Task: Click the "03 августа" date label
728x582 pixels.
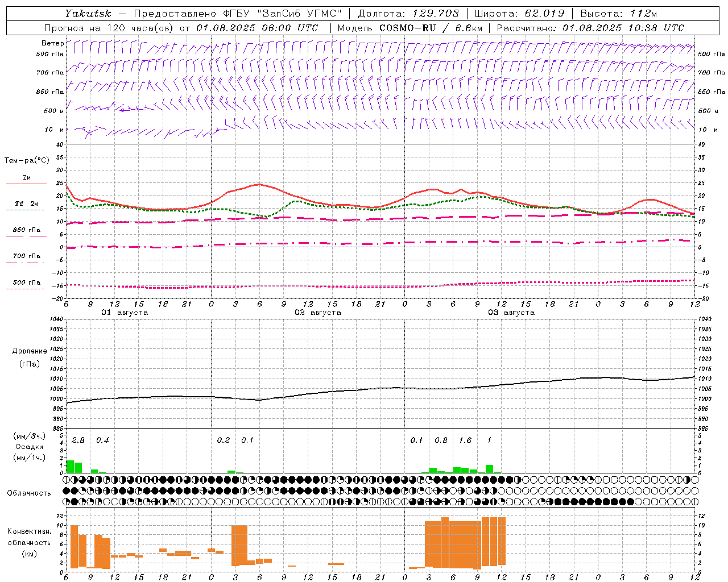Action: tap(511, 313)
